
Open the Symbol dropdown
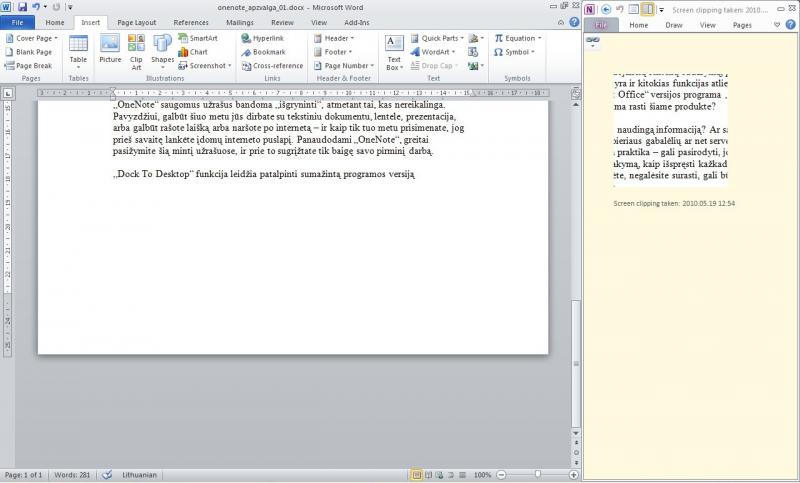514,52
